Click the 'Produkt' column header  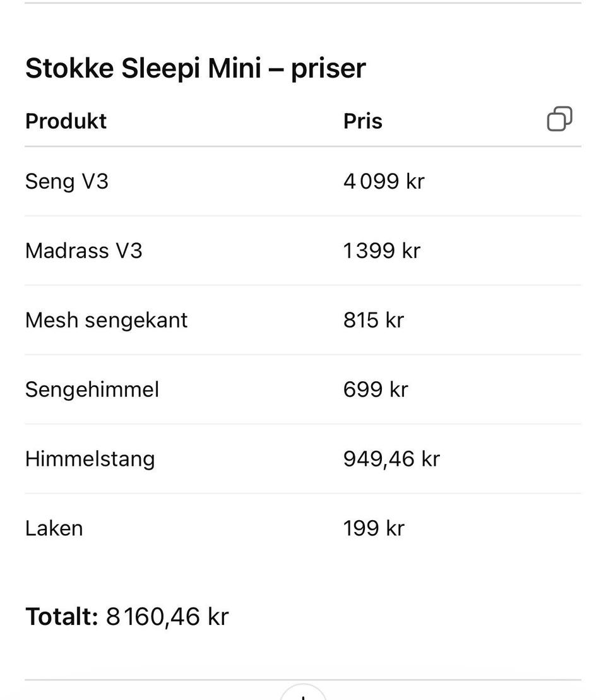tap(66, 121)
